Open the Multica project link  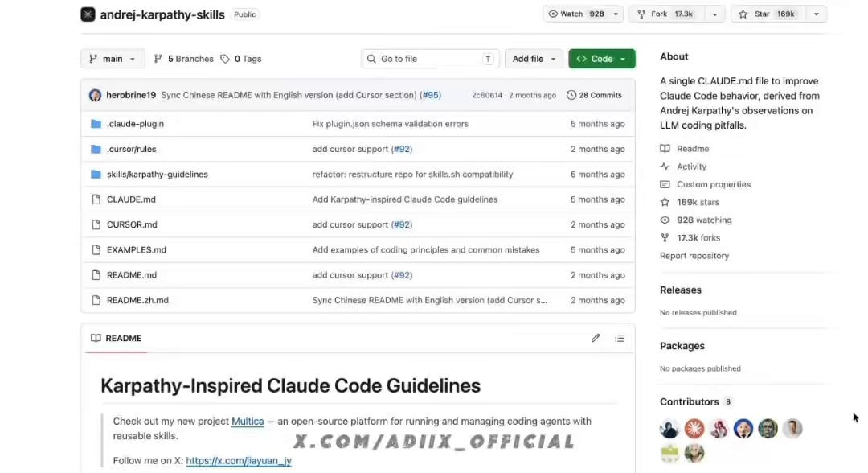pyautogui.click(x=248, y=421)
